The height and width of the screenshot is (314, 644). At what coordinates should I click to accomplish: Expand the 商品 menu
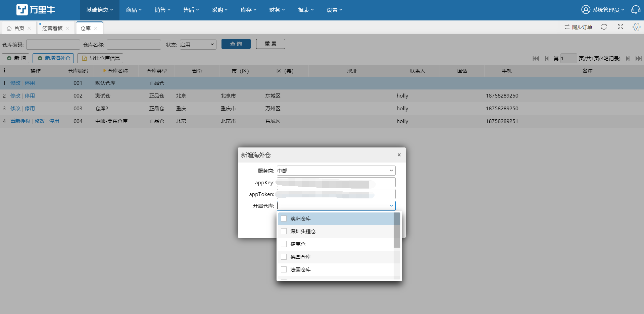[x=134, y=10]
